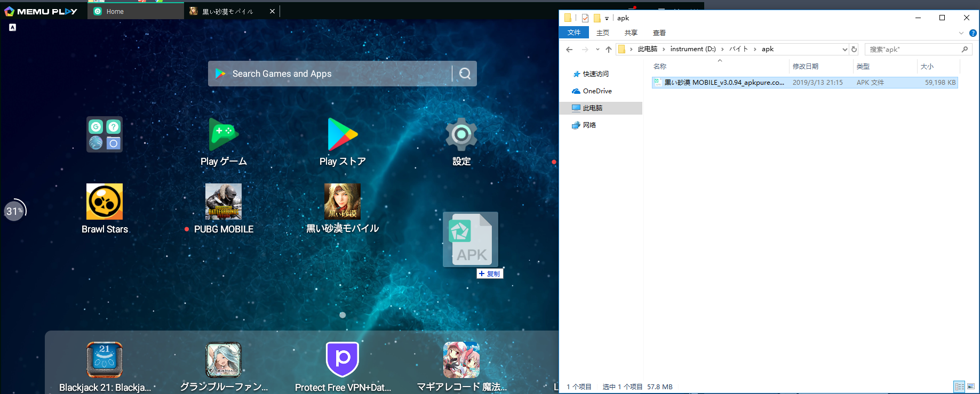Expand the Explorer ribbon chevron
The height and width of the screenshot is (394, 980).
(961, 33)
